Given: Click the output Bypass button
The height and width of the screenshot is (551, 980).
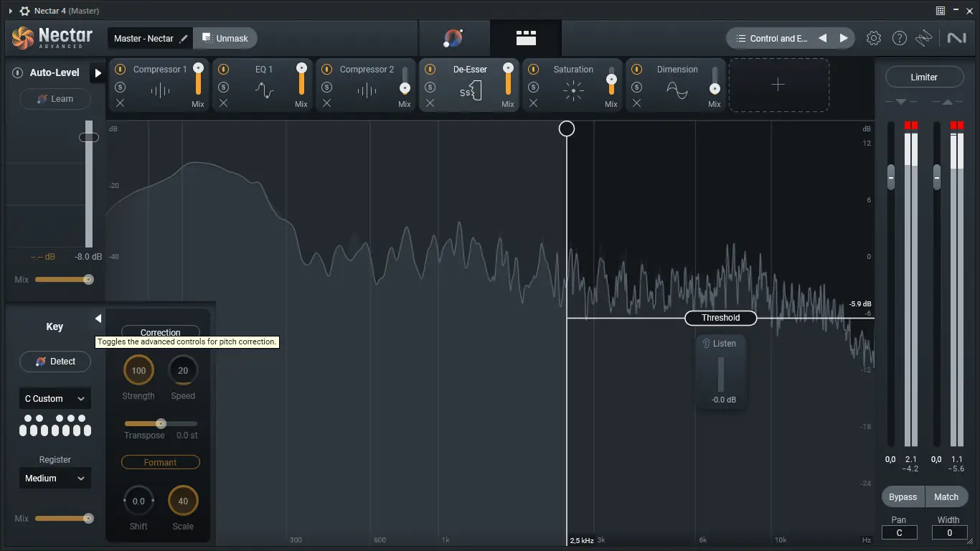Looking at the screenshot, I should click(x=903, y=496).
